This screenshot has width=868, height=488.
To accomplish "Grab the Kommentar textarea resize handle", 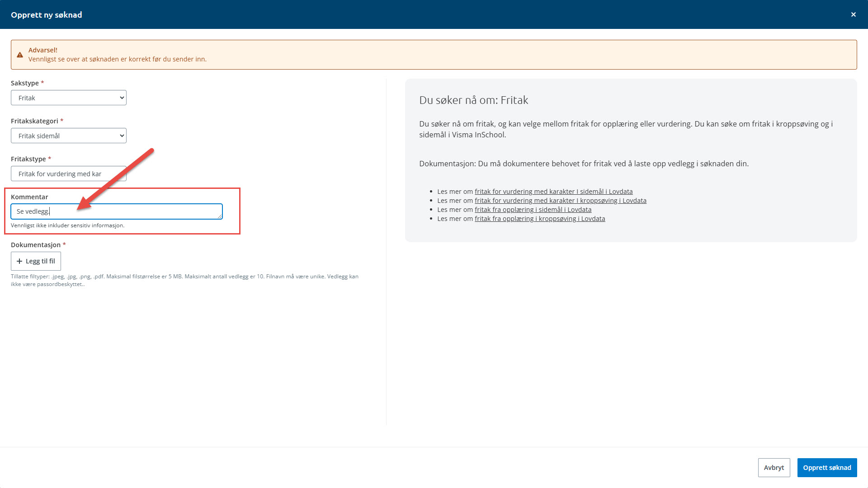I will point(220,216).
